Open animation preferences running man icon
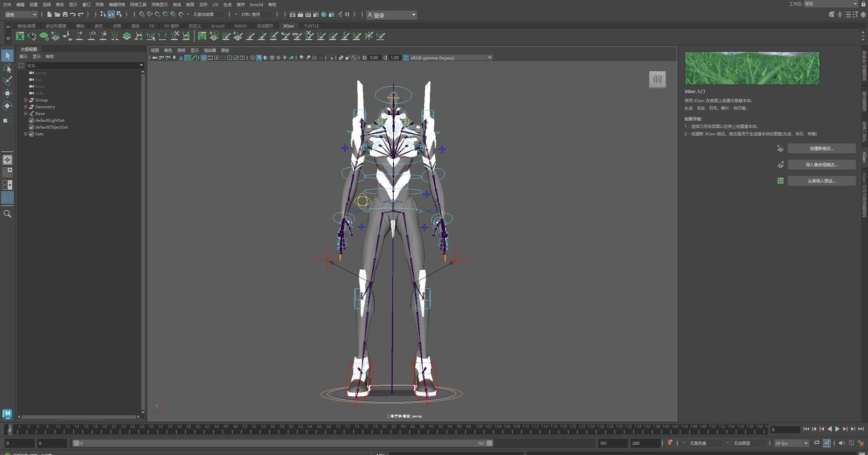This screenshot has height=455, width=868. (x=861, y=443)
